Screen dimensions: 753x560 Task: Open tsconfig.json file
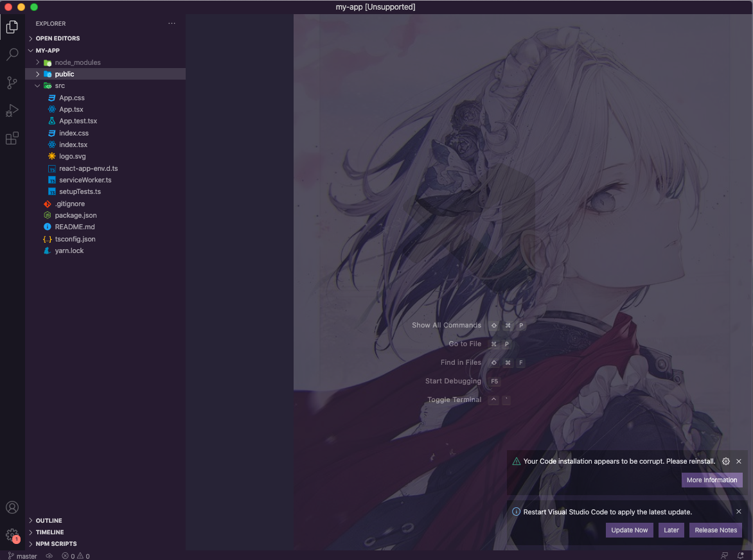click(105, 239)
